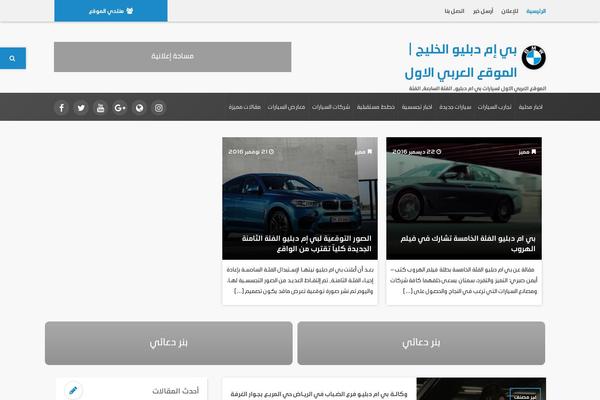Select خطط مستقبلية in the dark navigation bar
This screenshot has height=400, width=600.
[x=376, y=107]
